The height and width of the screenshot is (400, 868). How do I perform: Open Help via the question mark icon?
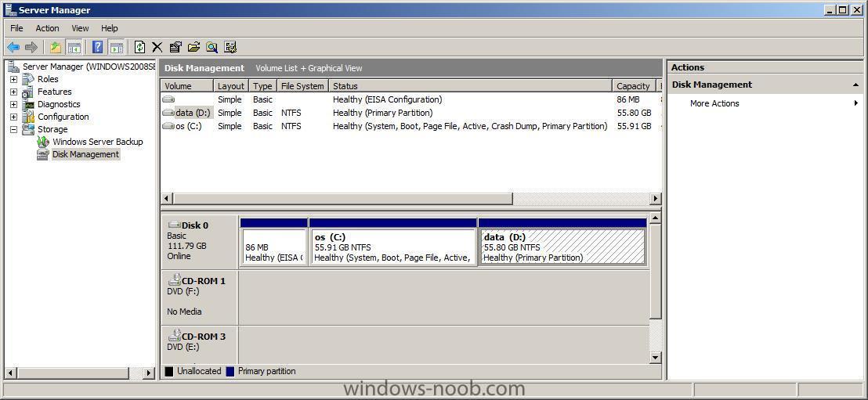tap(97, 48)
